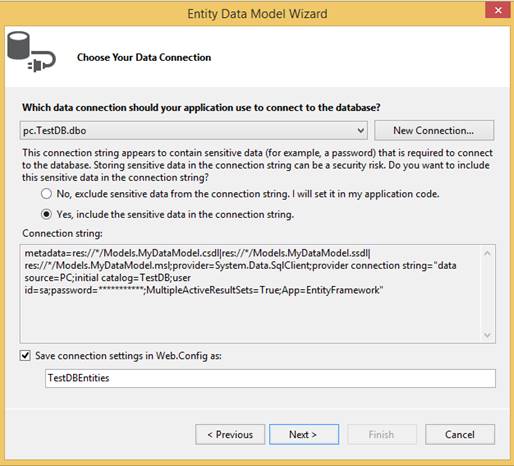The width and height of the screenshot is (514, 466).
Task: Click the 'Choose Your Data Connection' heading
Action: pos(144,57)
